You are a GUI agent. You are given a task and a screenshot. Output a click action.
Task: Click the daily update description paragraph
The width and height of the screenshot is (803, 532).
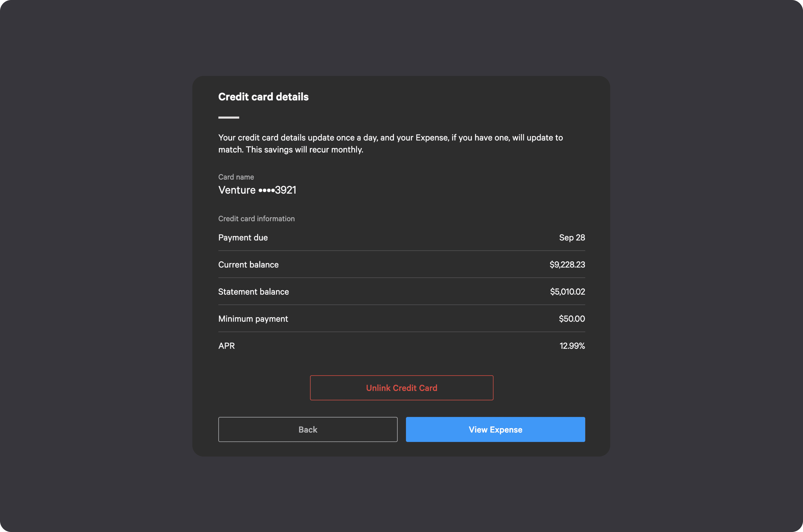(390, 143)
